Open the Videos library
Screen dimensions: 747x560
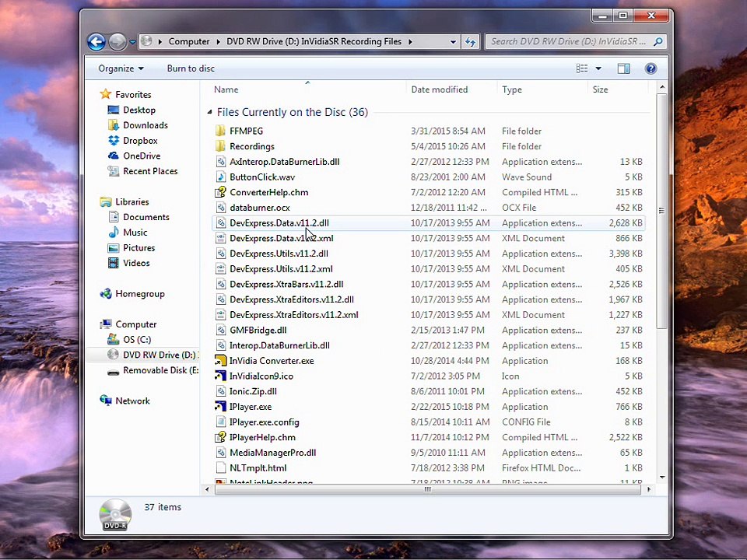pos(136,263)
